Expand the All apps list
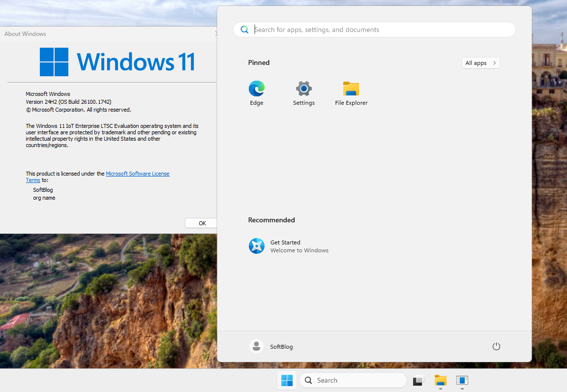This screenshot has height=392, width=567. (480, 63)
